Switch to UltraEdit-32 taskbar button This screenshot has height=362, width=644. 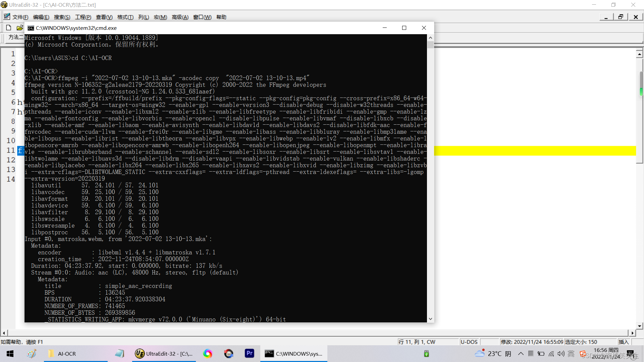[164, 354]
